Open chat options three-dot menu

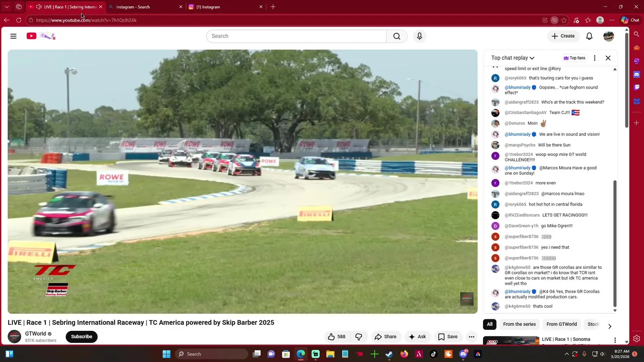595,58
